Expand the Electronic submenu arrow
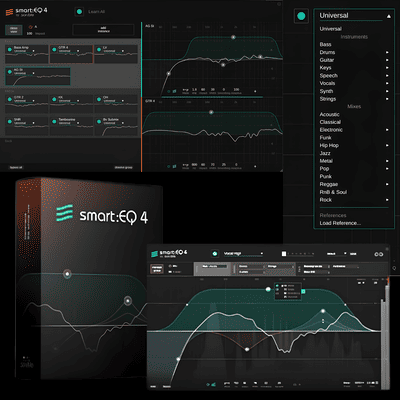This screenshot has width=400, height=400. click(387, 130)
